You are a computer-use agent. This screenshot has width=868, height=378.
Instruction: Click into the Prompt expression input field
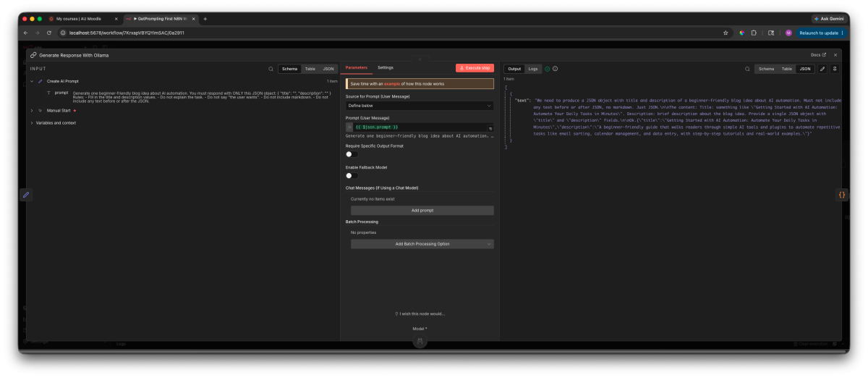(x=420, y=127)
